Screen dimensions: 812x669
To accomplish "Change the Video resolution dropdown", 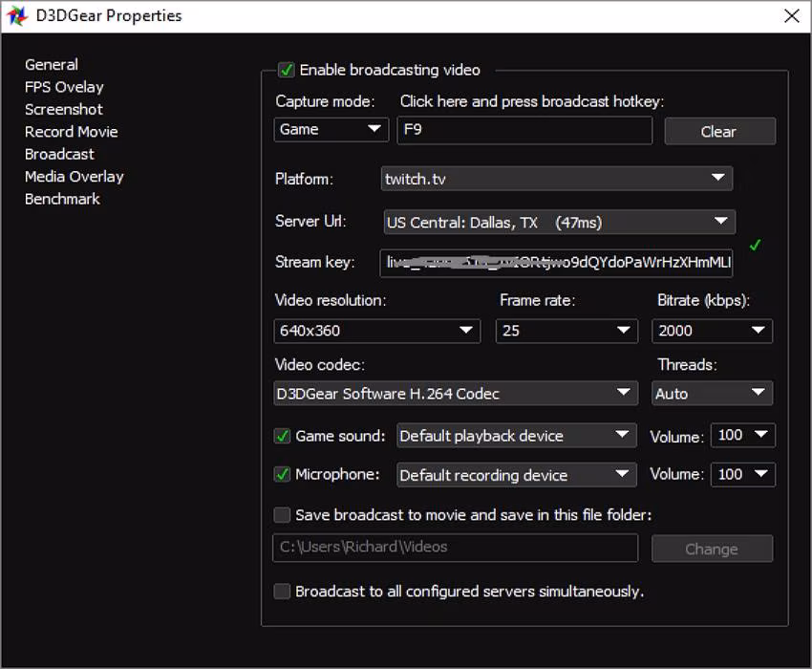I will (x=376, y=331).
